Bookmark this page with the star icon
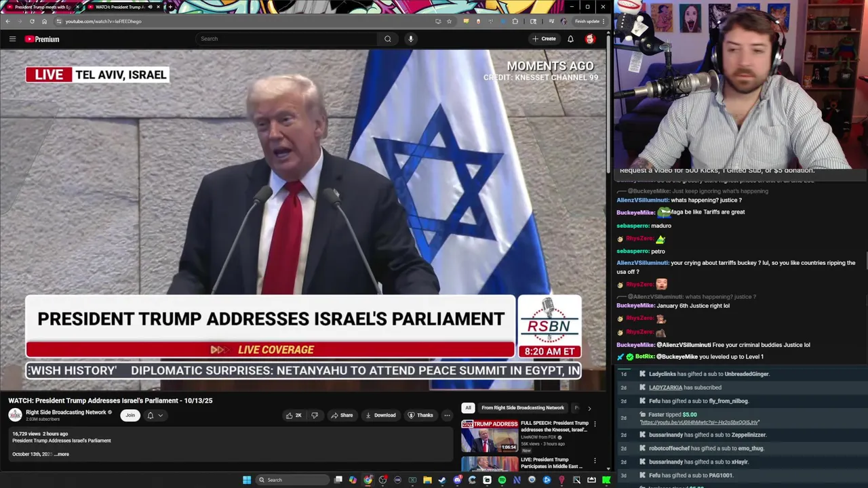 [x=449, y=21]
